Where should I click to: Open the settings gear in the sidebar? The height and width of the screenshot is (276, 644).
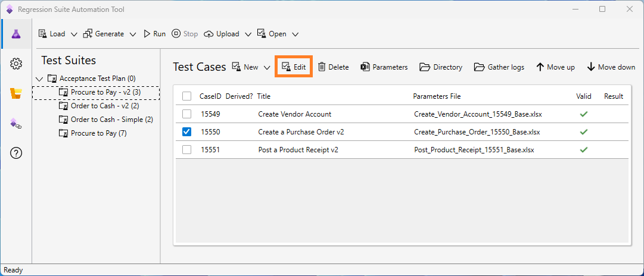tap(16, 64)
